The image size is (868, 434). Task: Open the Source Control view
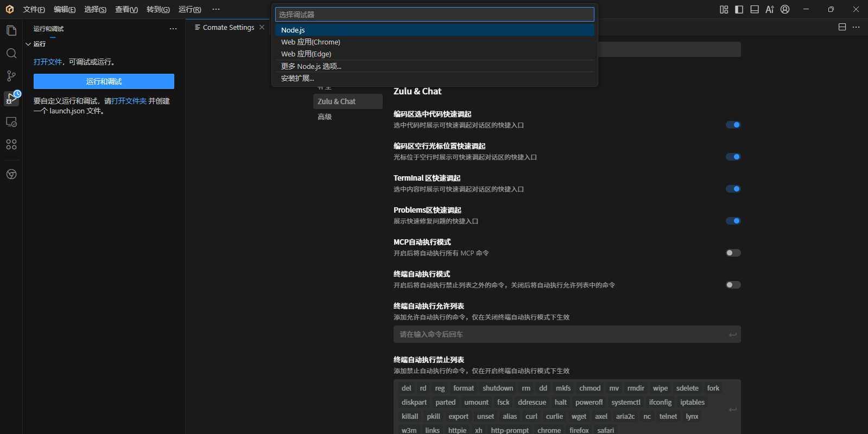(11, 76)
